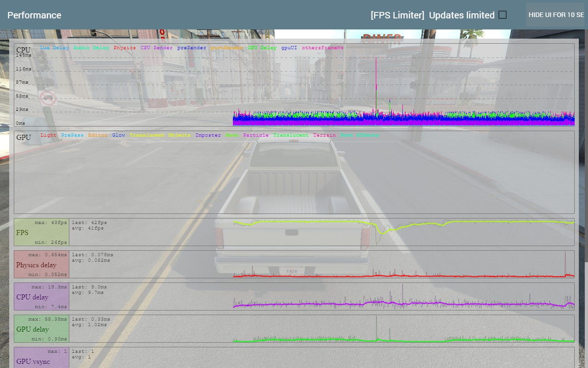The width and height of the screenshot is (588, 368).
Task: Click the max: 0.654ms physics value
Action: tap(47, 255)
